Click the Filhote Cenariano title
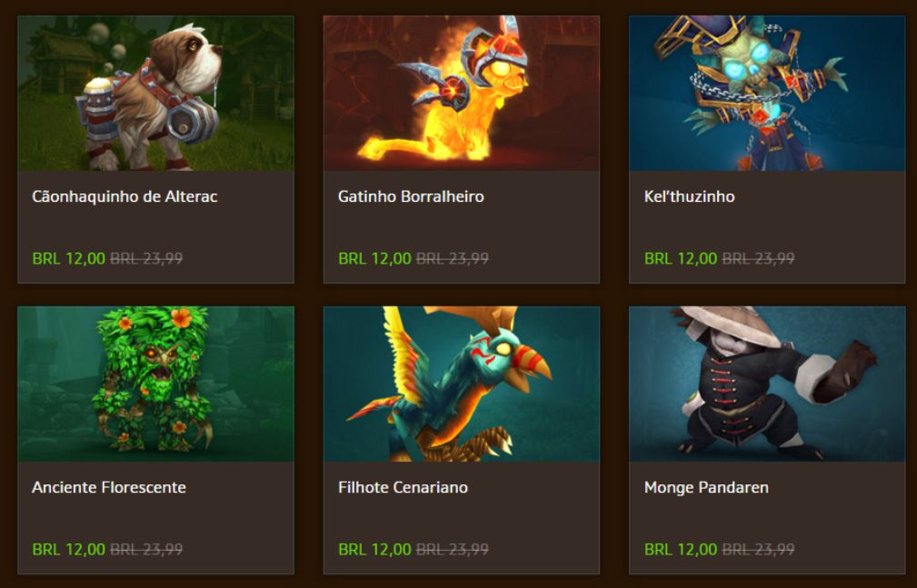This screenshot has width=917, height=588. [x=403, y=487]
